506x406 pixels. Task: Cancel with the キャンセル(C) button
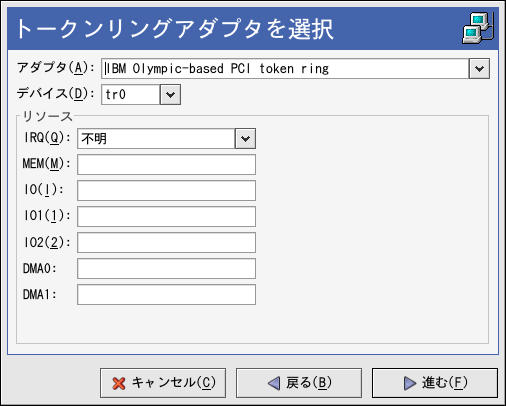coord(163,383)
